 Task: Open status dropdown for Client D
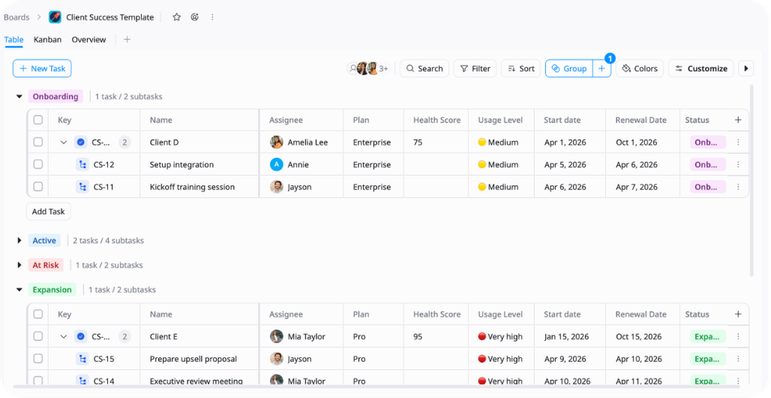pyautogui.click(x=708, y=142)
